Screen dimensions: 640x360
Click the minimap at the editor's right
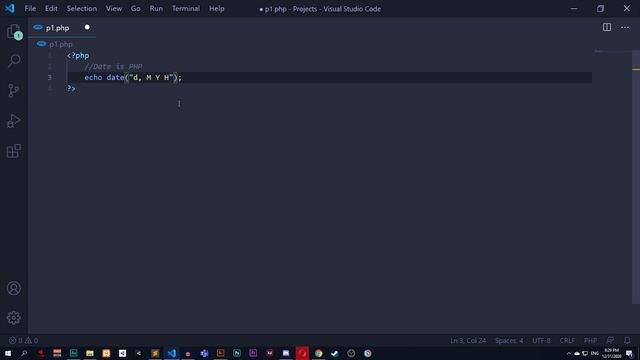coord(612,51)
